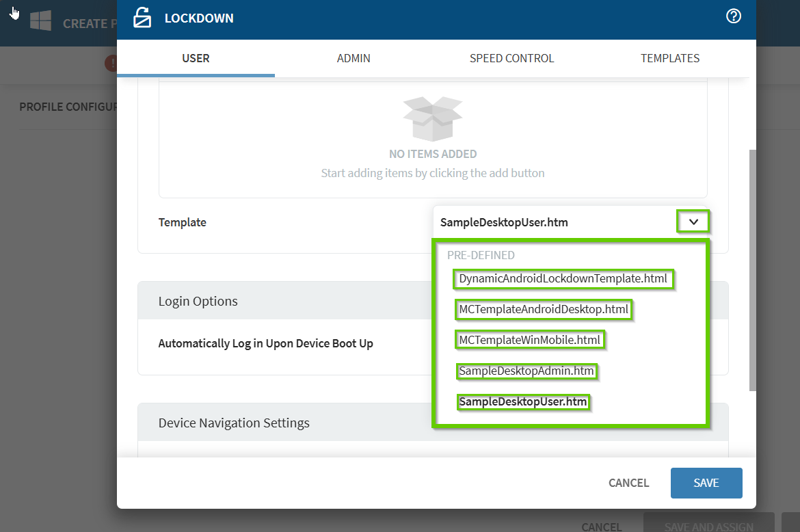Pick MCTemplateAndroidDesktop.html template option
The width and height of the screenshot is (800, 532).
coord(543,310)
